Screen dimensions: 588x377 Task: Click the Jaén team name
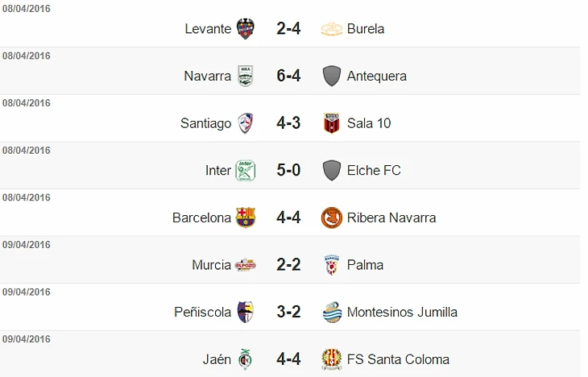217,359
